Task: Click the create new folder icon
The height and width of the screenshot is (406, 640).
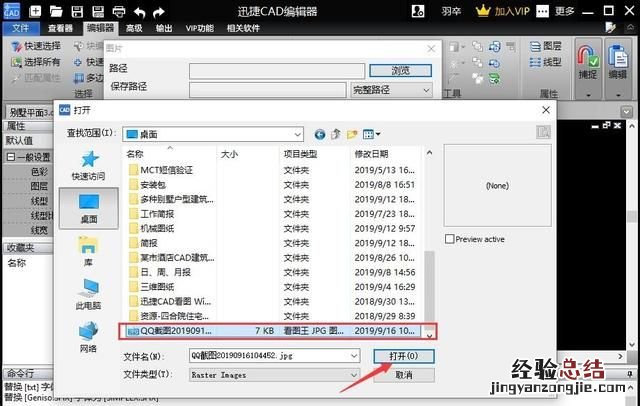Action: coord(352,134)
